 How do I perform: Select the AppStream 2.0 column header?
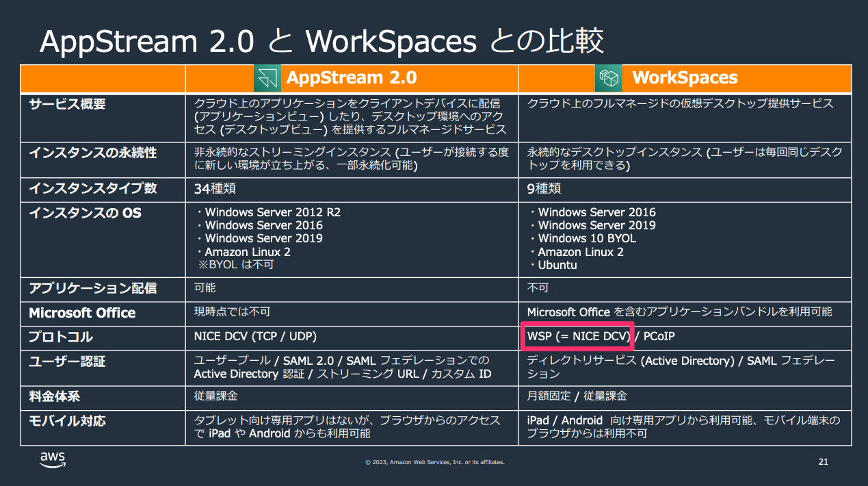(x=352, y=78)
